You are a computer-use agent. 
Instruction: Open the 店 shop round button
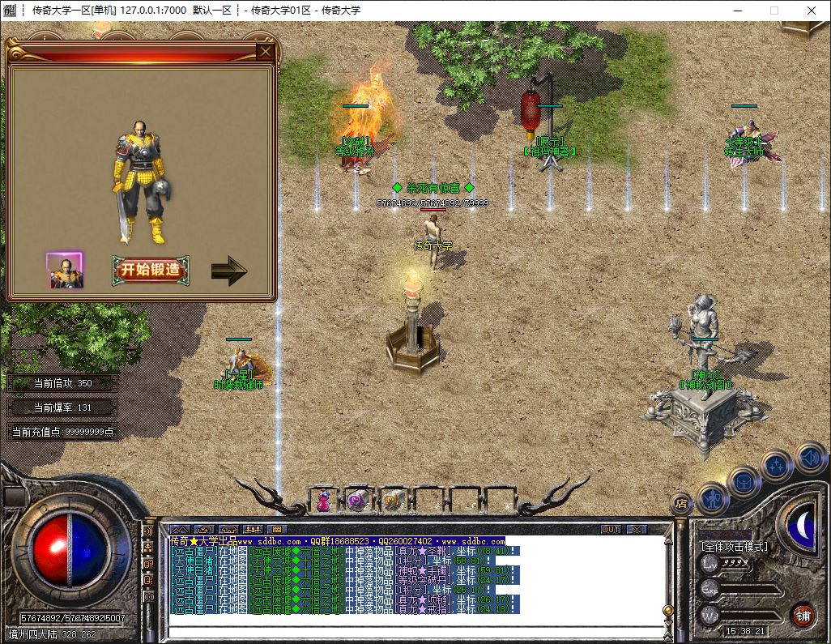click(681, 504)
